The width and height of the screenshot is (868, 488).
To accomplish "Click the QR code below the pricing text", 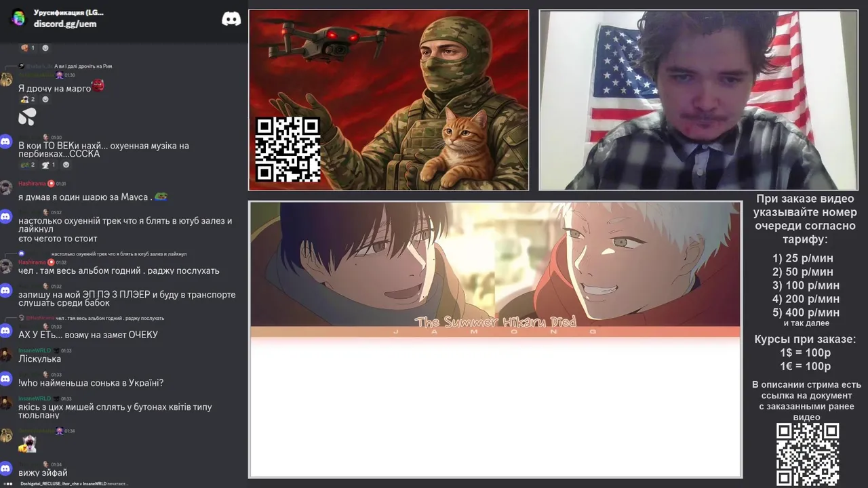I will tap(807, 455).
